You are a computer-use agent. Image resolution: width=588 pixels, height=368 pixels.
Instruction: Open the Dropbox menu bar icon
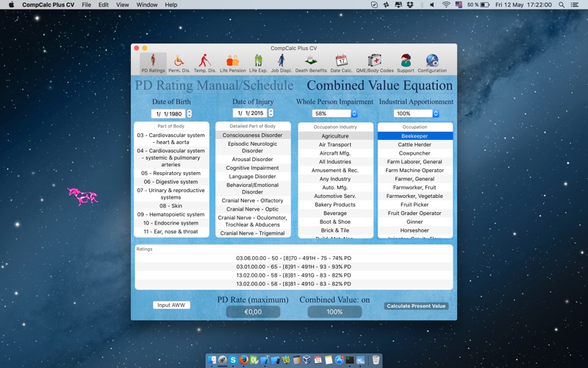[x=410, y=5]
